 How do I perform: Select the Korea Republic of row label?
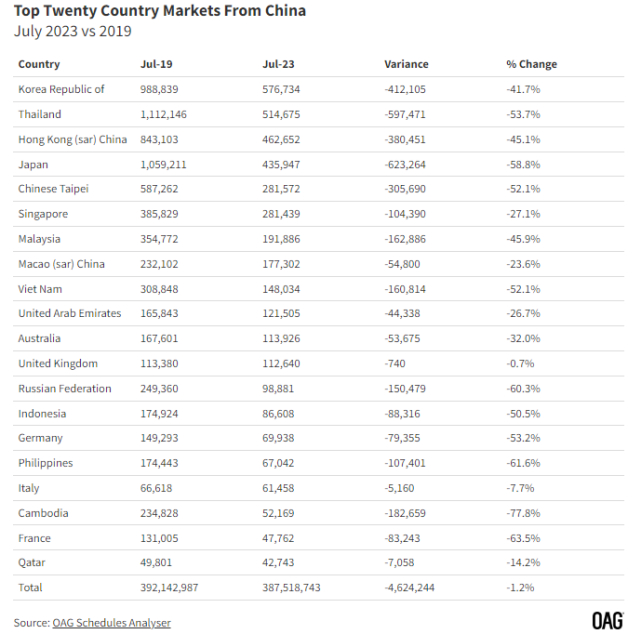pos(61,89)
